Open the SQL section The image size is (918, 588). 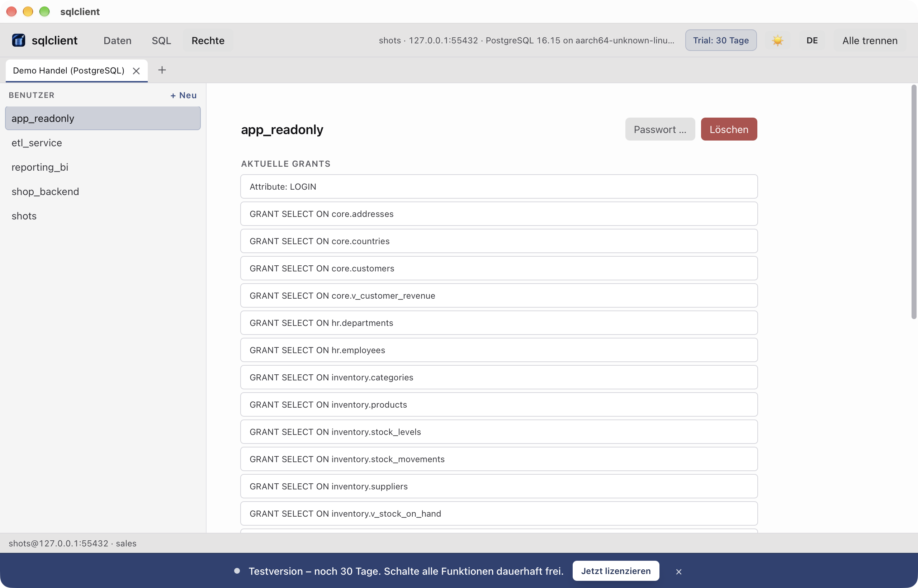click(161, 41)
